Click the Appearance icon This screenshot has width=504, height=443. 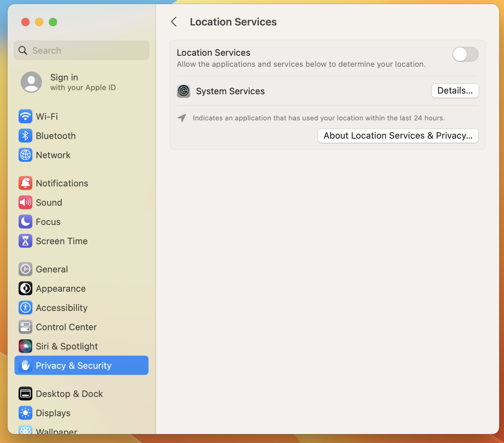[25, 289]
